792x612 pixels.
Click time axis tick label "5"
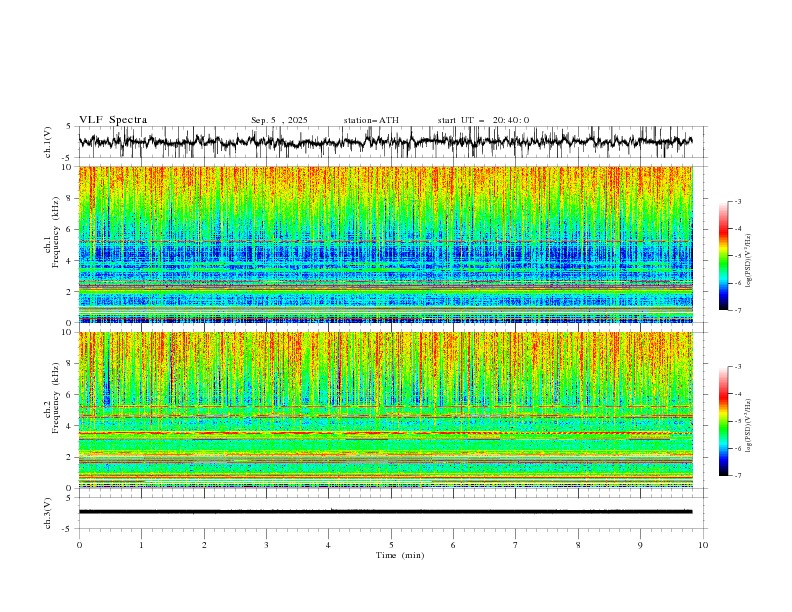[391, 545]
